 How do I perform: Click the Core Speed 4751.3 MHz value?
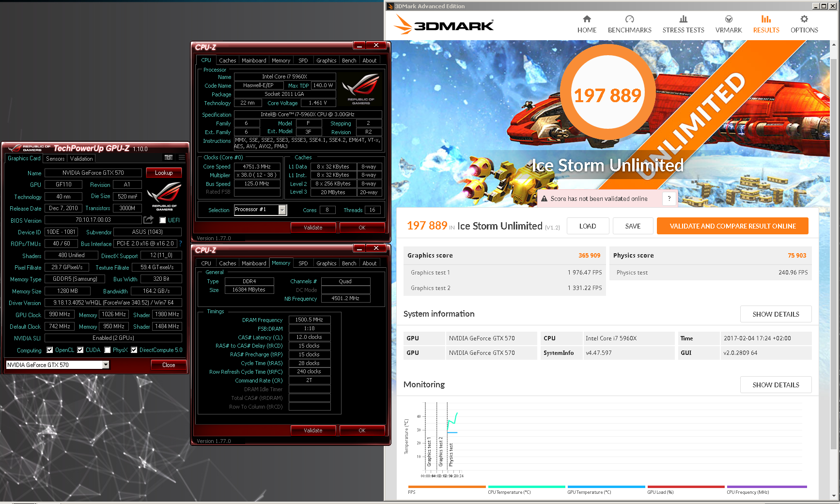click(x=257, y=167)
